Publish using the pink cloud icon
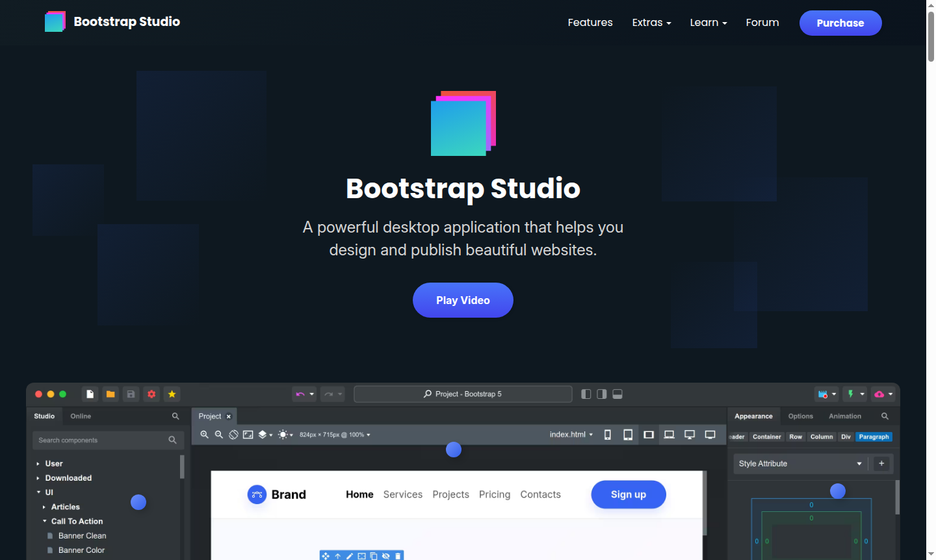This screenshot has height=560, width=936. (879, 394)
